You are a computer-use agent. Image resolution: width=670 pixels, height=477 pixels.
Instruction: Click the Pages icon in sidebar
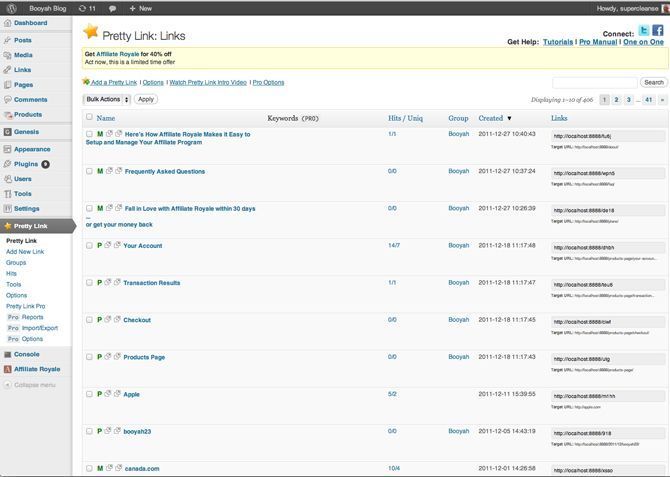tap(7, 85)
